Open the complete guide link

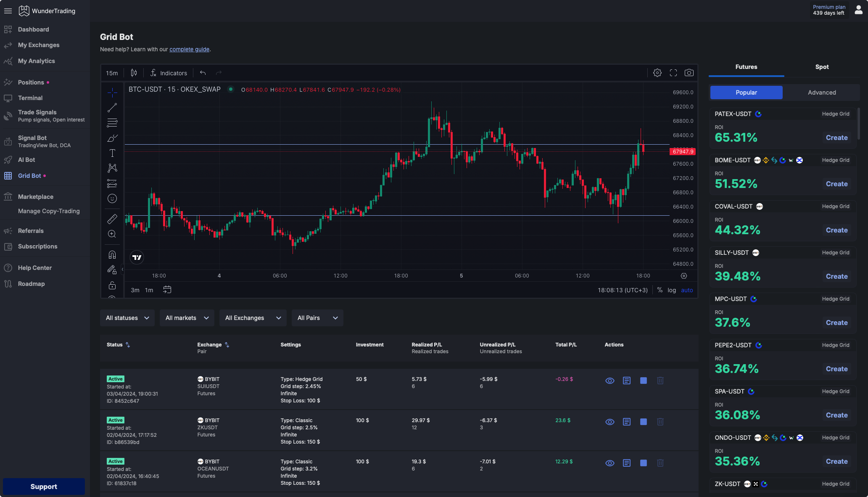pos(189,49)
